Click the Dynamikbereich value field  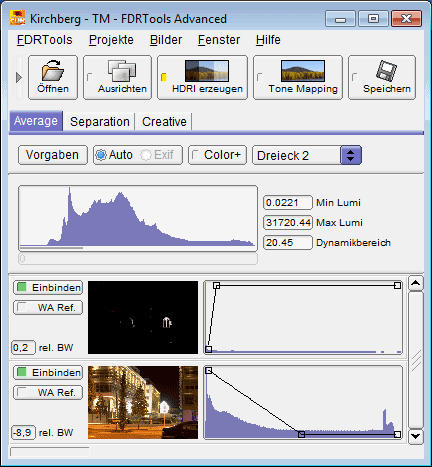pos(288,242)
